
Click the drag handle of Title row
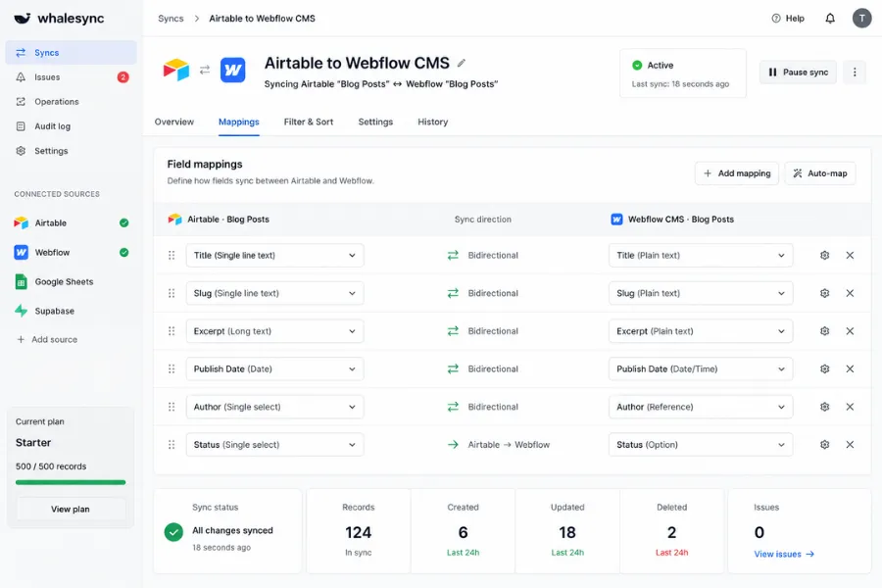[171, 256]
